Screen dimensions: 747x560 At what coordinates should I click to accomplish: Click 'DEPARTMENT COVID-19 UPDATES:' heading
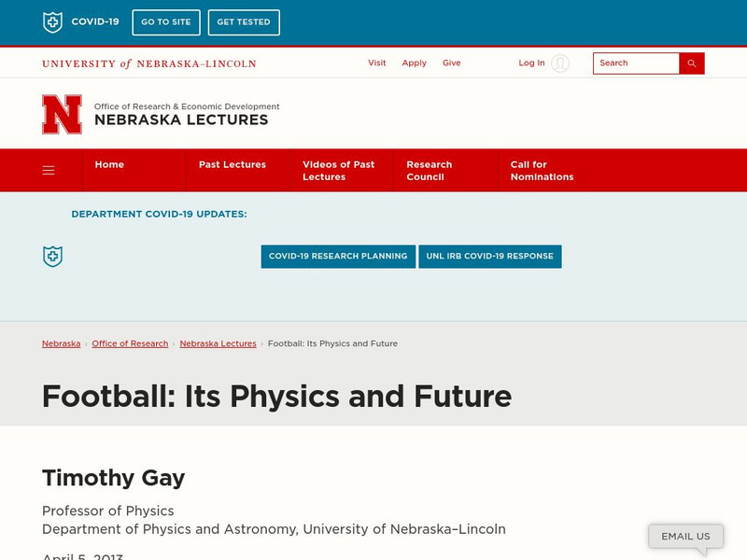pyautogui.click(x=159, y=215)
